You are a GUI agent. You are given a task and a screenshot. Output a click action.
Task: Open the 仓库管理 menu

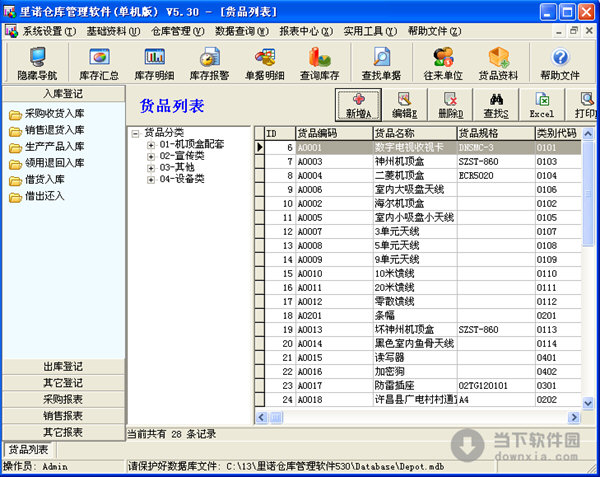171,31
